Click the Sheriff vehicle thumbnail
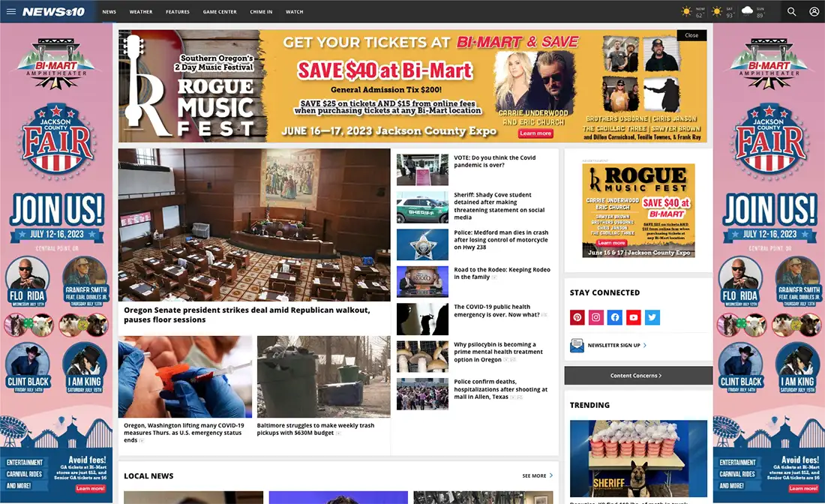The height and width of the screenshot is (504, 825). tap(422, 207)
